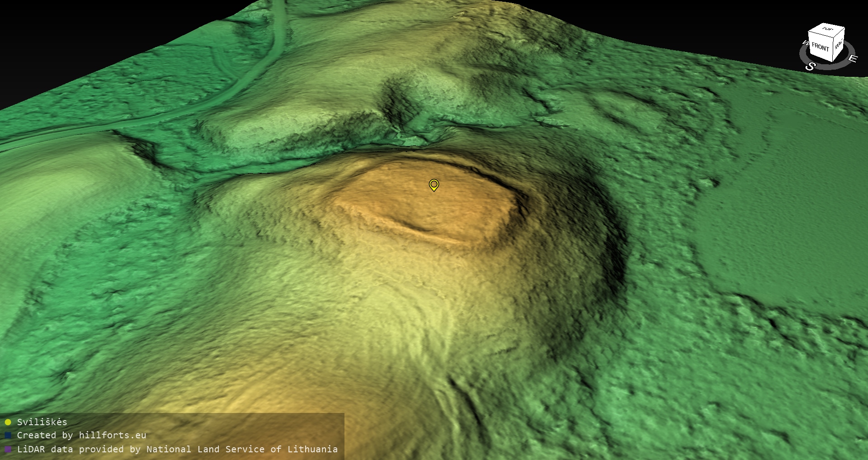The width and height of the screenshot is (868, 460).
Task: Click the purple square beside LiDAR data
Action: pos(8,450)
